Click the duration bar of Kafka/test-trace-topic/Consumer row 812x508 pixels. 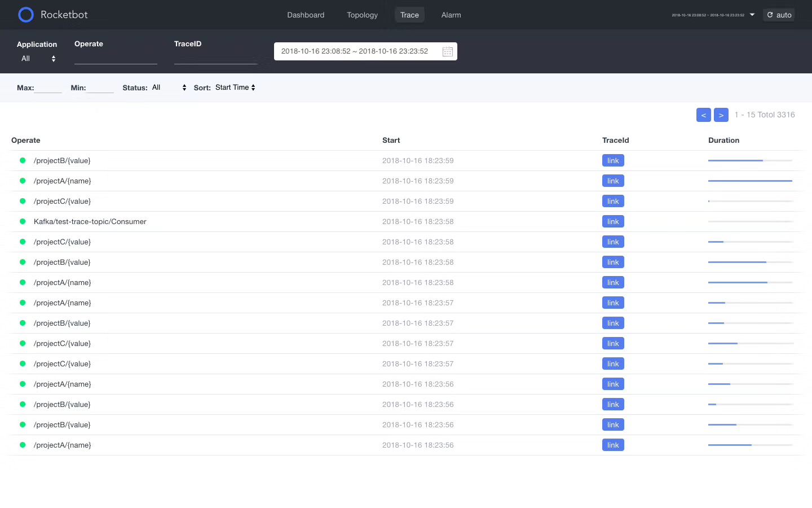click(x=751, y=222)
